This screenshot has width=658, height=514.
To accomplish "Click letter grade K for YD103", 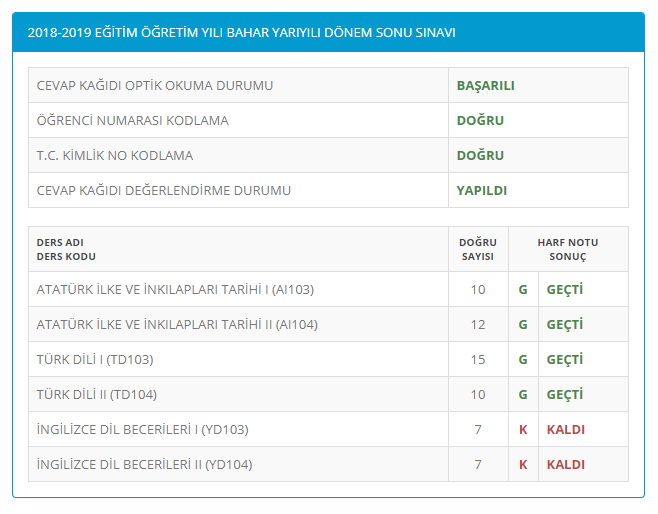I will pos(523,430).
